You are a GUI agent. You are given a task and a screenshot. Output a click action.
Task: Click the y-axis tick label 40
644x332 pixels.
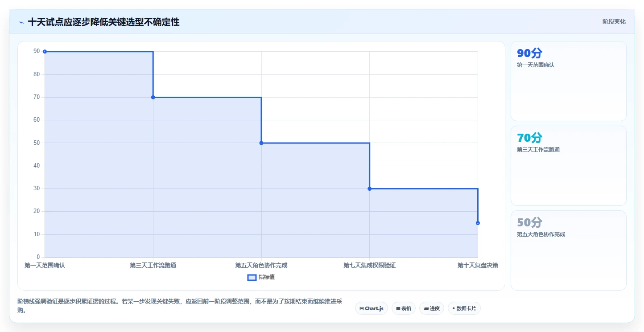click(37, 166)
